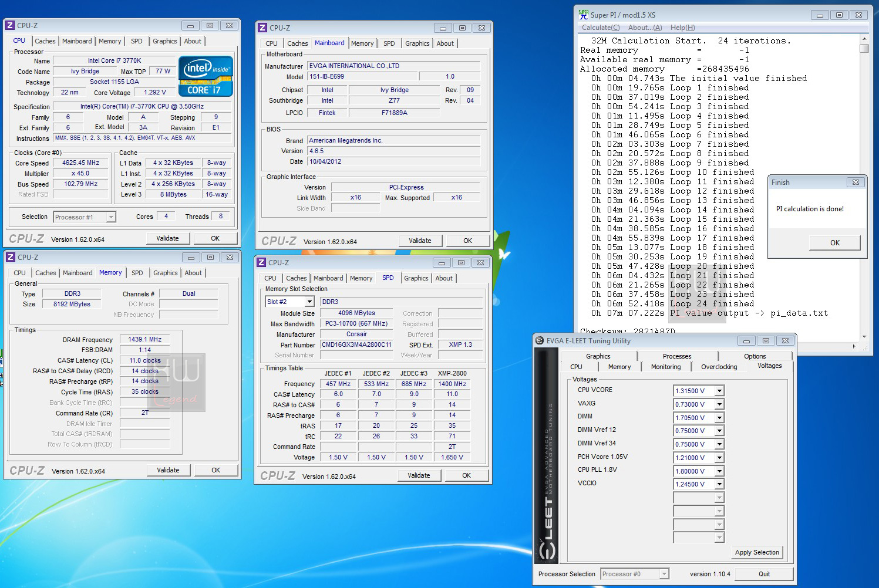Open About menu in Super PI
This screenshot has height=588, width=879.
point(645,28)
